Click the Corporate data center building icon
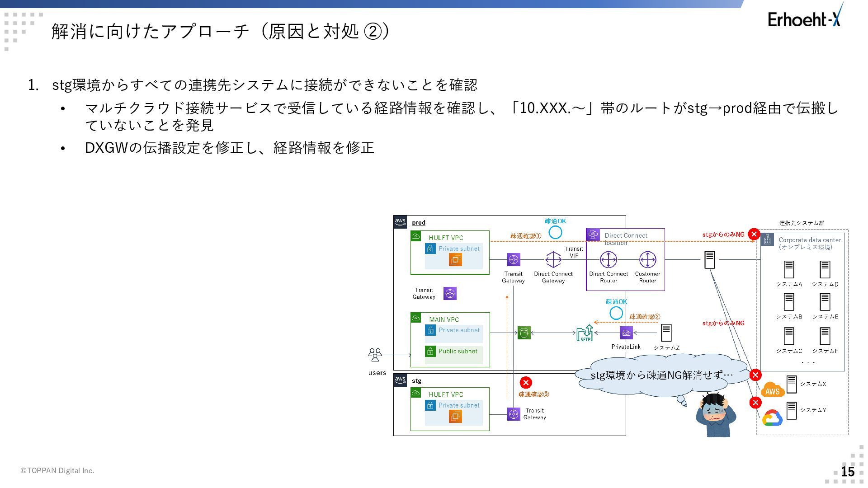The height and width of the screenshot is (488, 868). tap(767, 239)
